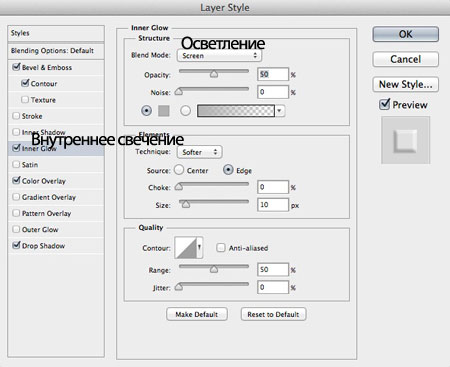Click the Range value field

273,269
